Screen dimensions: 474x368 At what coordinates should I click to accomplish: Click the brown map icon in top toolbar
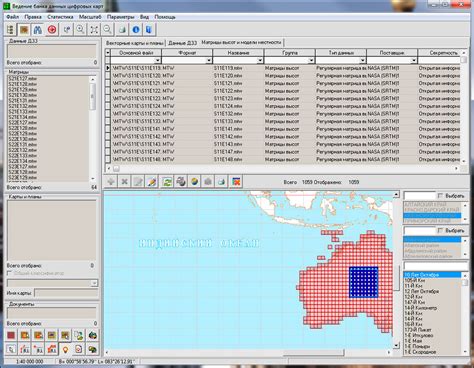(x=24, y=30)
